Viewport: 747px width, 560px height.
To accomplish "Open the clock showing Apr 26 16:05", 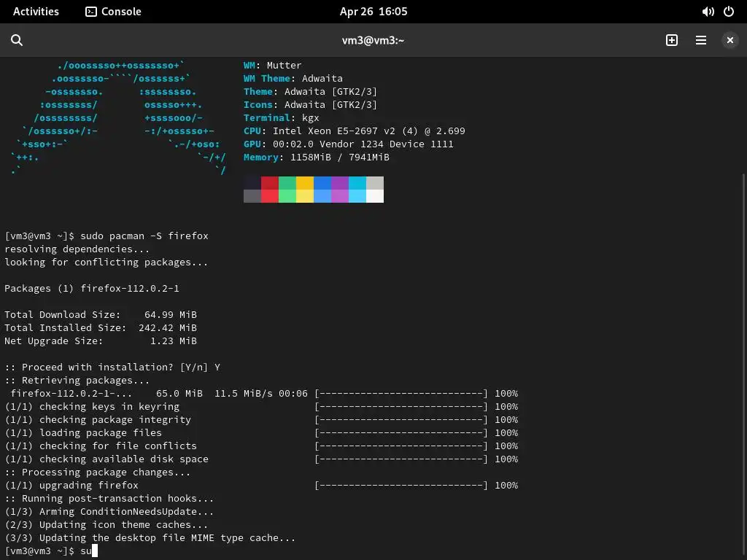I will [373, 12].
